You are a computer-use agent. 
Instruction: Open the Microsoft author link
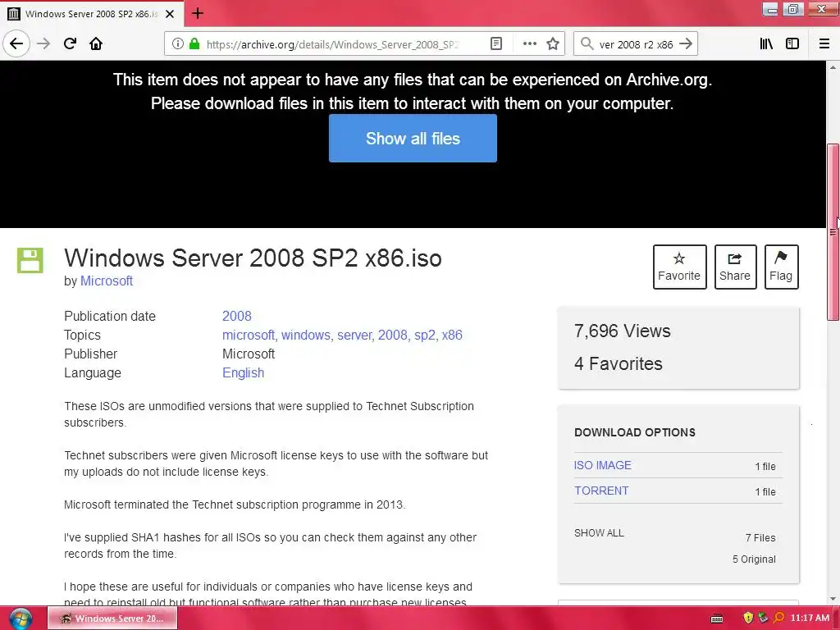pyautogui.click(x=107, y=281)
